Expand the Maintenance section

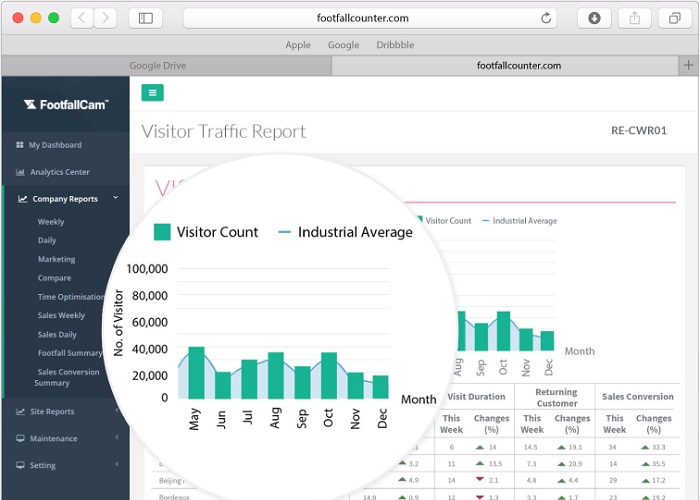click(53, 438)
